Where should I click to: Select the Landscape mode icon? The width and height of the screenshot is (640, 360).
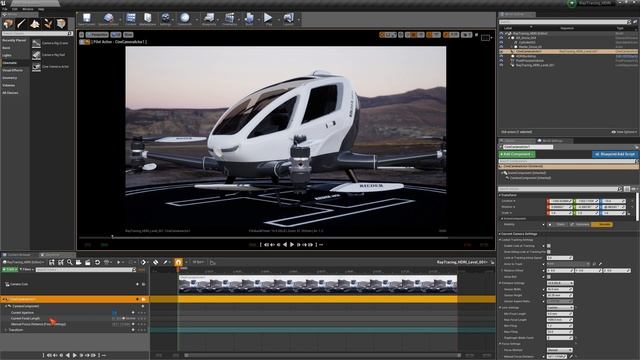click(35, 24)
